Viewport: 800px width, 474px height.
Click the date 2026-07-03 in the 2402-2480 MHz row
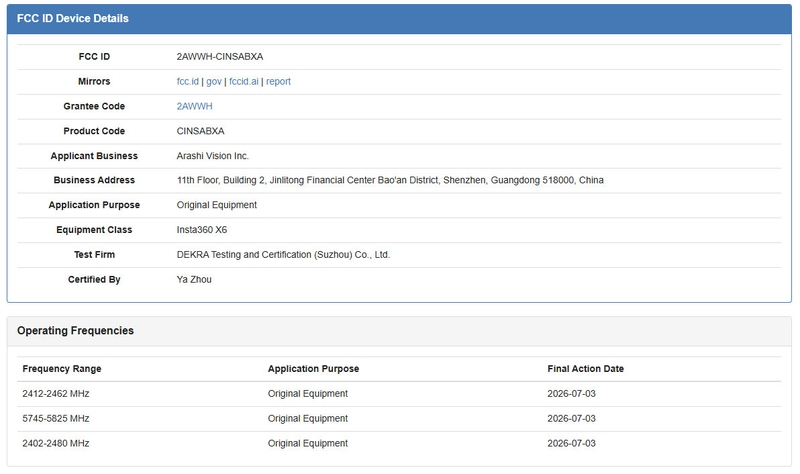tap(571, 443)
